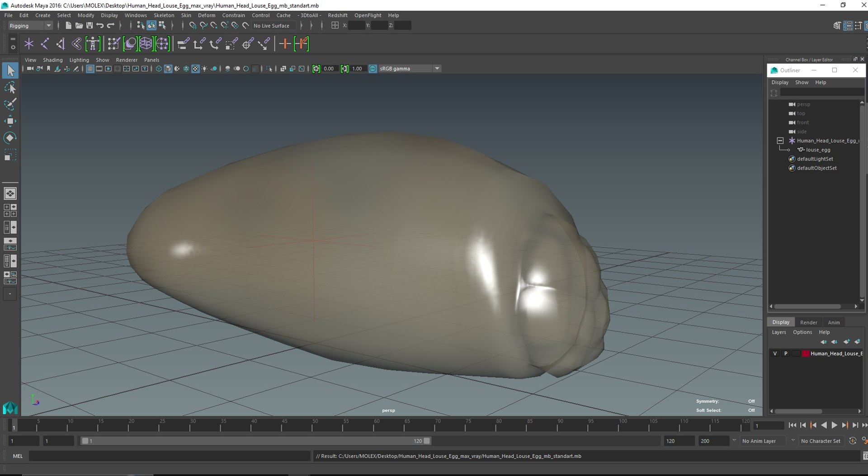The height and width of the screenshot is (476, 868).
Task: Click the Select by Component Type icon
Action: [162, 26]
